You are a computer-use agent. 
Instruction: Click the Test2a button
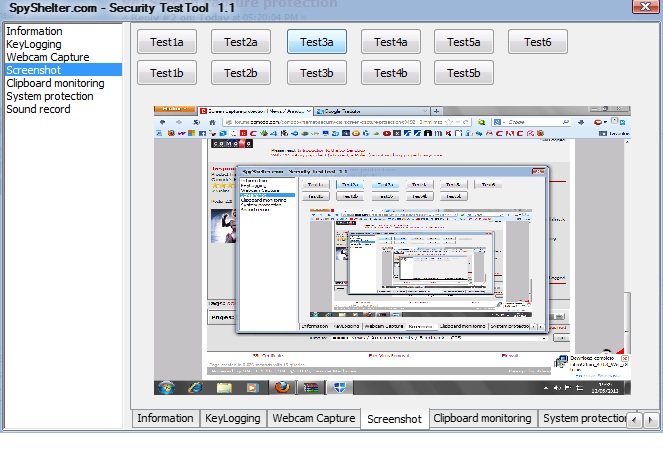point(241,42)
